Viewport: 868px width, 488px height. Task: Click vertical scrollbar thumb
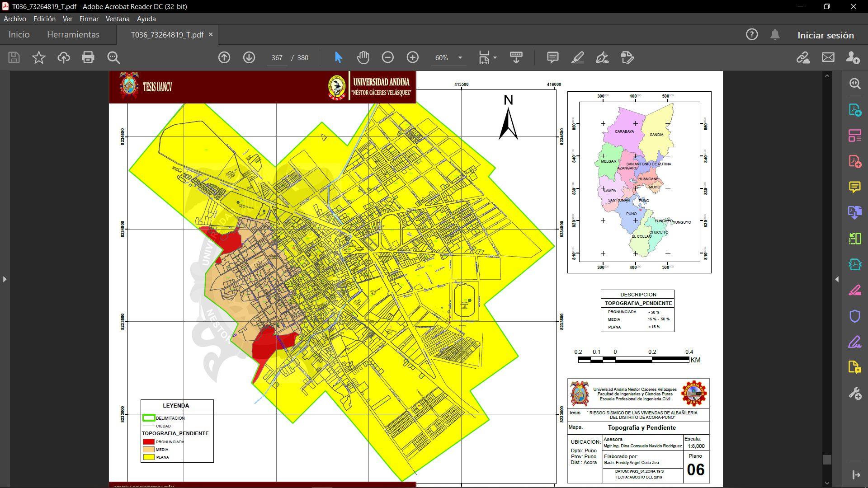tap(827, 460)
